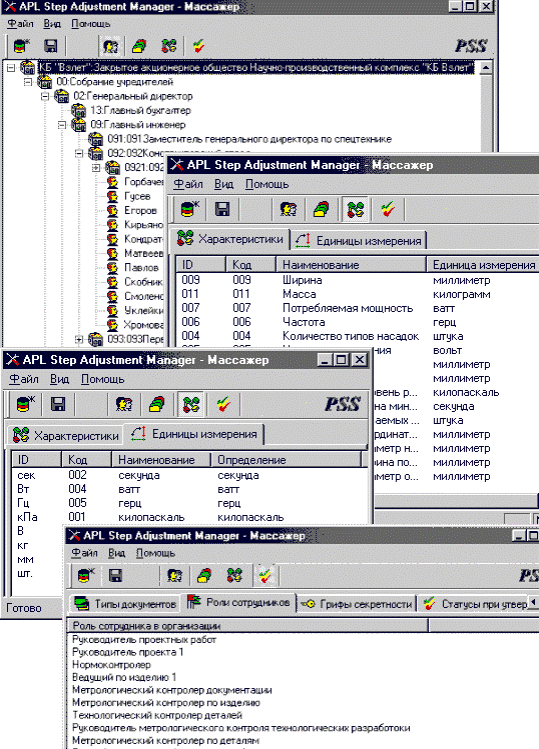Click database icon in Роли сотрудников window toolbar
This screenshot has height=749, width=539.
tap(86, 575)
